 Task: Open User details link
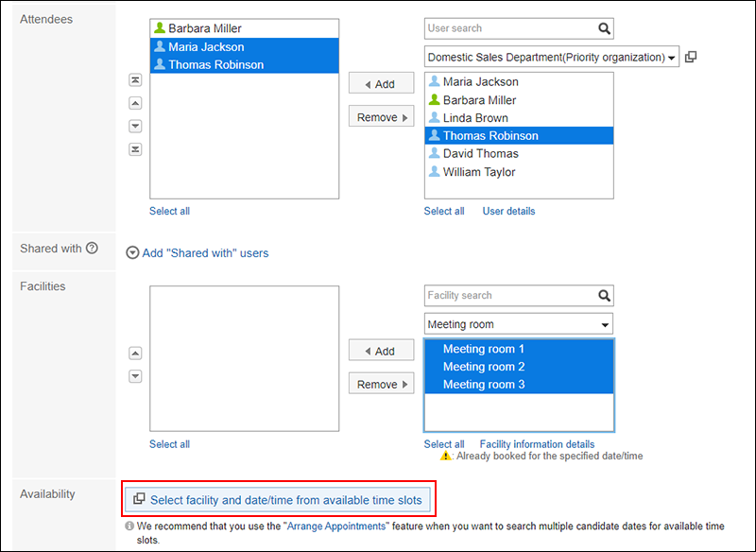[x=508, y=211]
